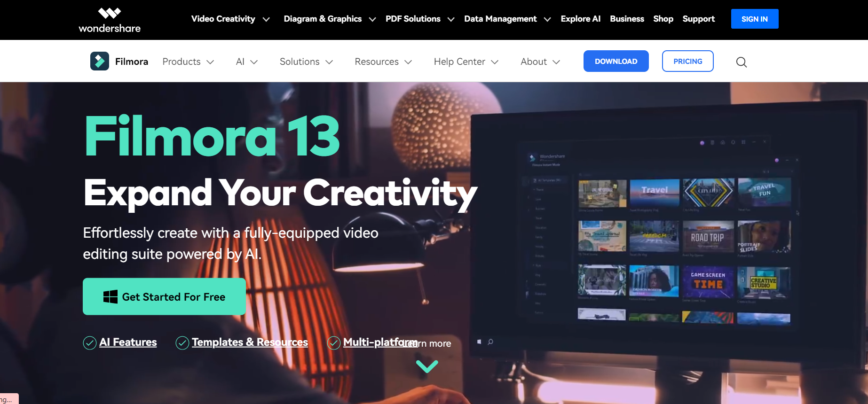Go to Explore AI
This screenshot has height=404, width=868.
pyautogui.click(x=581, y=19)
